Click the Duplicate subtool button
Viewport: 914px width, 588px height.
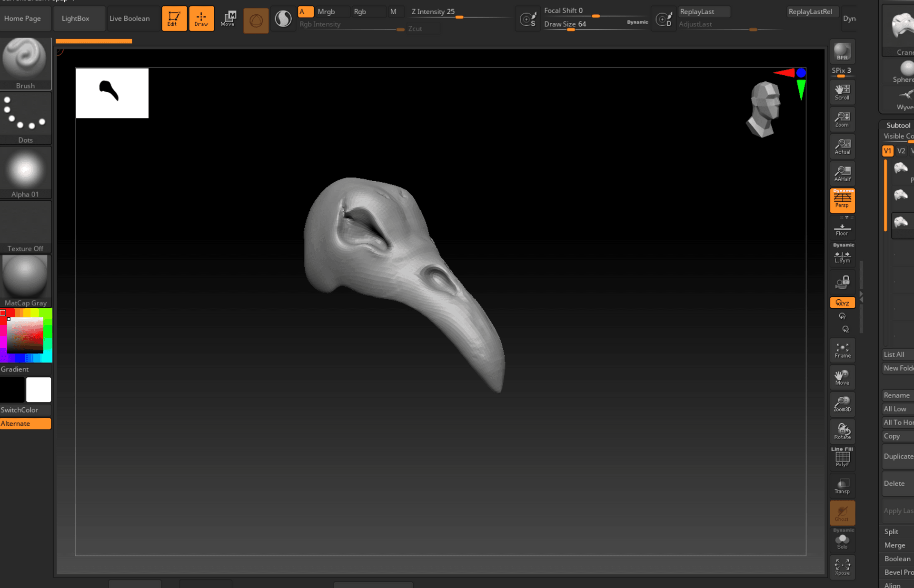898,456
